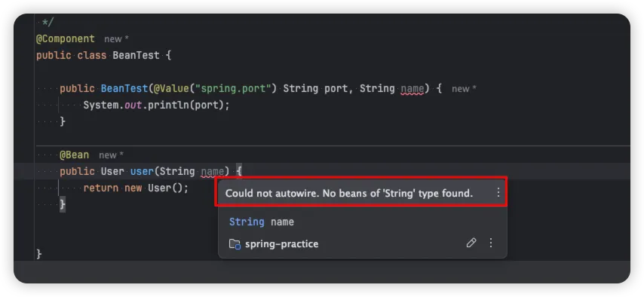The image size is (644, 297).
Task: Click the 'new *' hint beside @Bean
Action: click(x=111, y=155)
